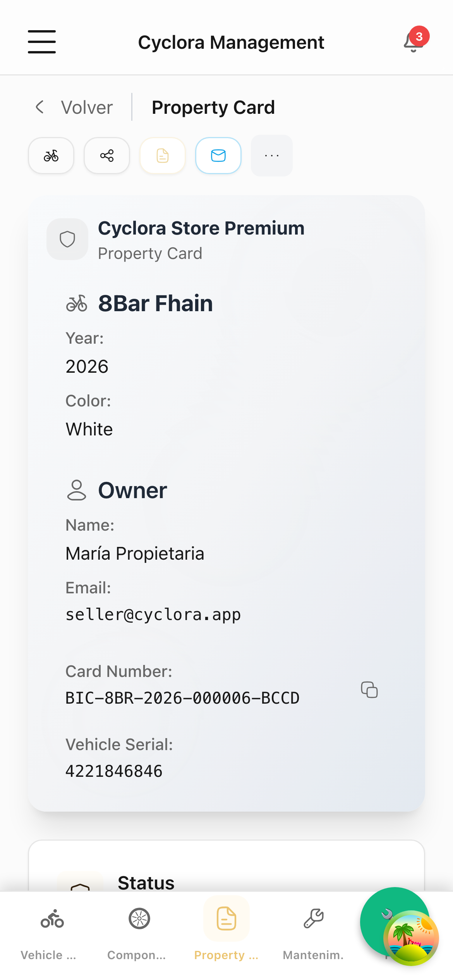Screen dimensions: 453x980
Task: Open notifications bell with 3 badge
Action: click(x=414, y=42)
